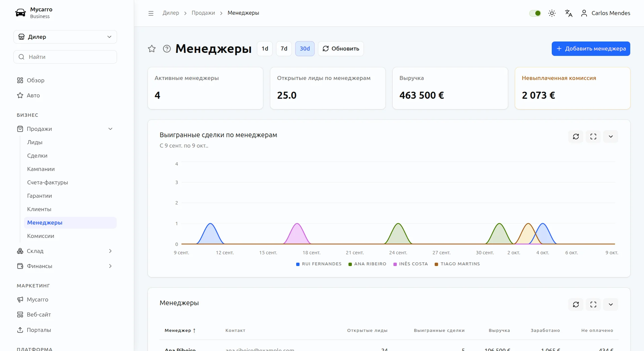The image size is (644, 351).
Task: Toggle the green switch in header
Action: (x=535, y=13)
